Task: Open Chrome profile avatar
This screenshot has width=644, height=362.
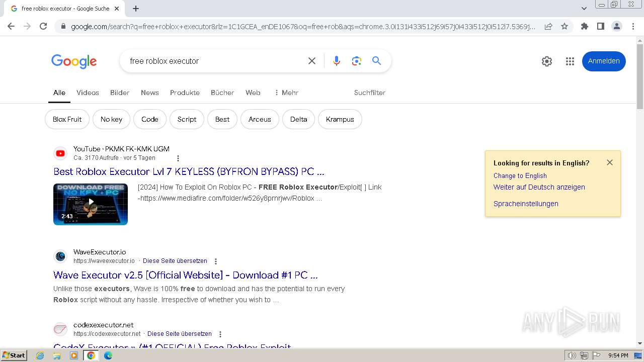Action: [616, 26]
